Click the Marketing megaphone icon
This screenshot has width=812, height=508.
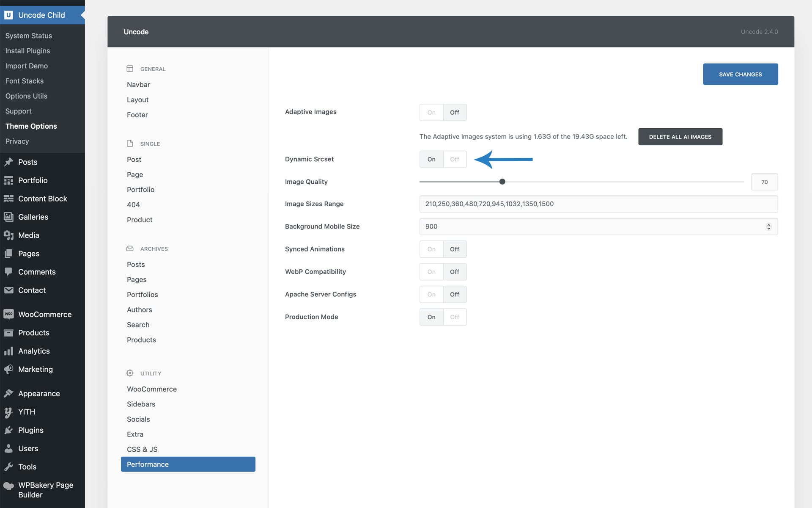click(x=8, y=369)
